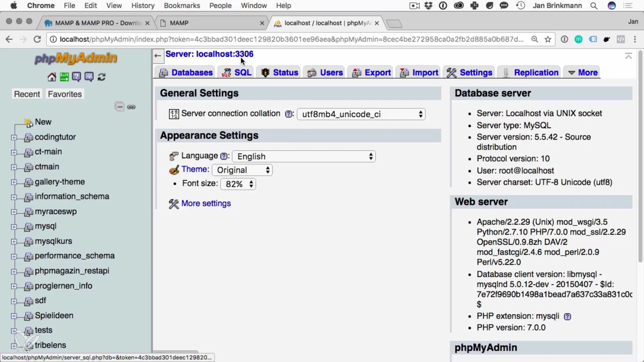Create New database in tree
Image resolution: width=644 pixels, height=362 pixels.
[43, 122]
